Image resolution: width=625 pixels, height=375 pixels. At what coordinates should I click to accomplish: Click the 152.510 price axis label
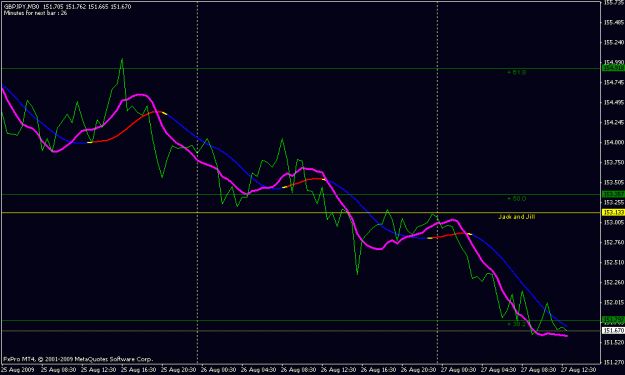pos(614,262)
